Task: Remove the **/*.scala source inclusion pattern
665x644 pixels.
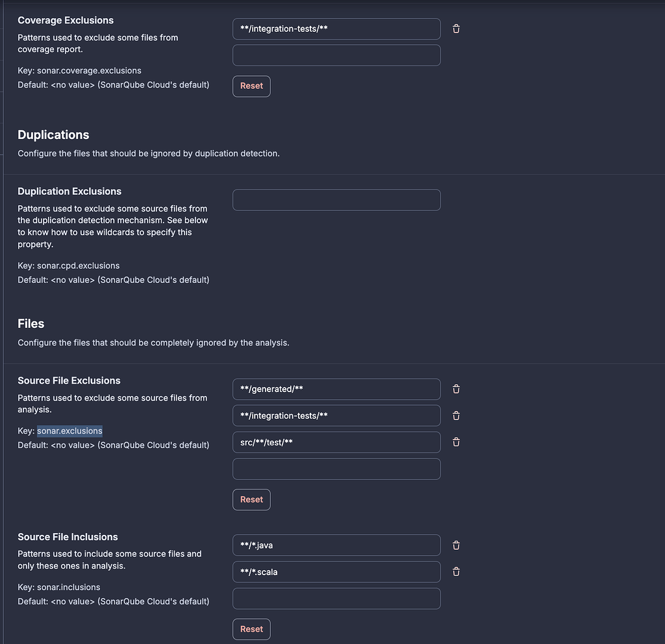Action: (456, 572)
